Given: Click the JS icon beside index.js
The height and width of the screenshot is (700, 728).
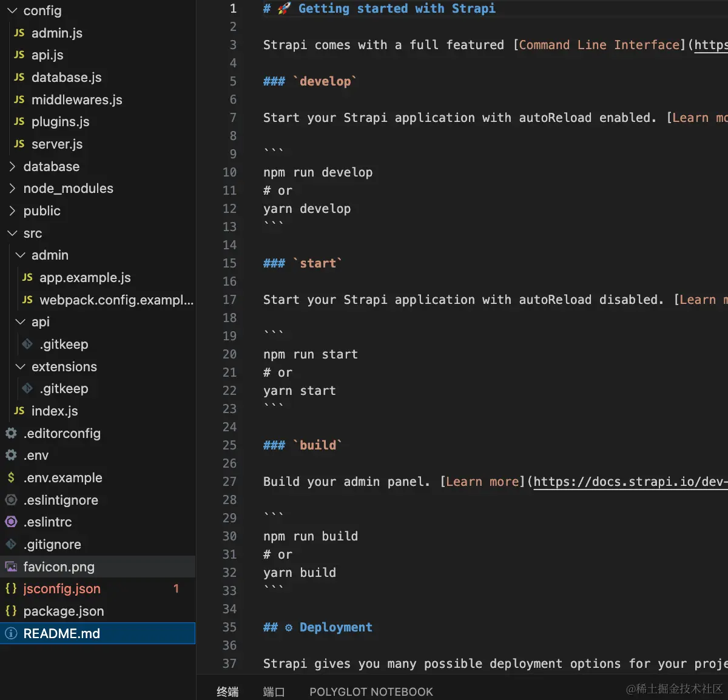Looking at the screenshot, I should tap(19, 411).
